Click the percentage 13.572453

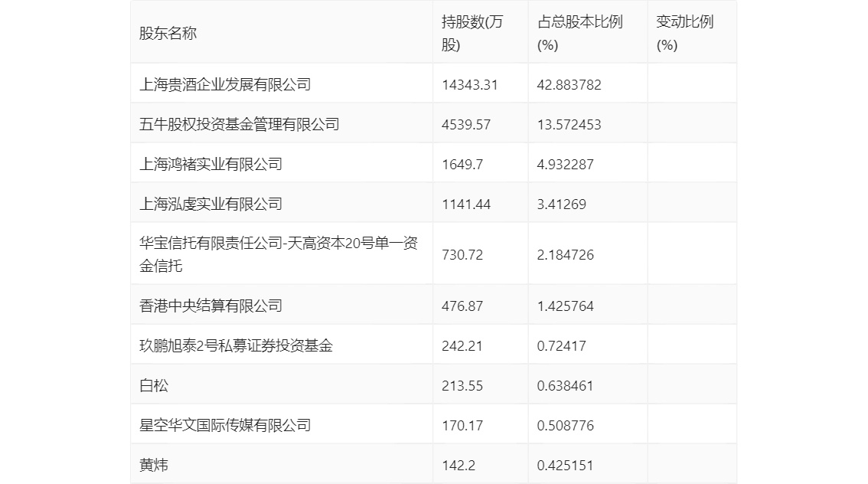coord(569,125)
